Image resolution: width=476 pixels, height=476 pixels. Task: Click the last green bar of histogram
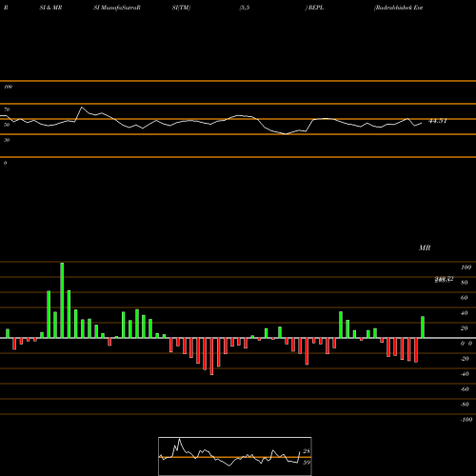(x=423, y=327)
